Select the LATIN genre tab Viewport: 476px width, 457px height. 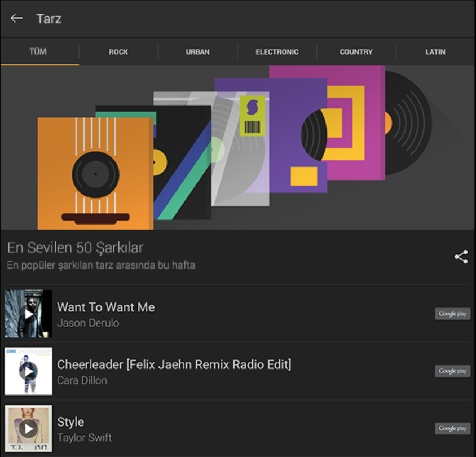(435, 52)
